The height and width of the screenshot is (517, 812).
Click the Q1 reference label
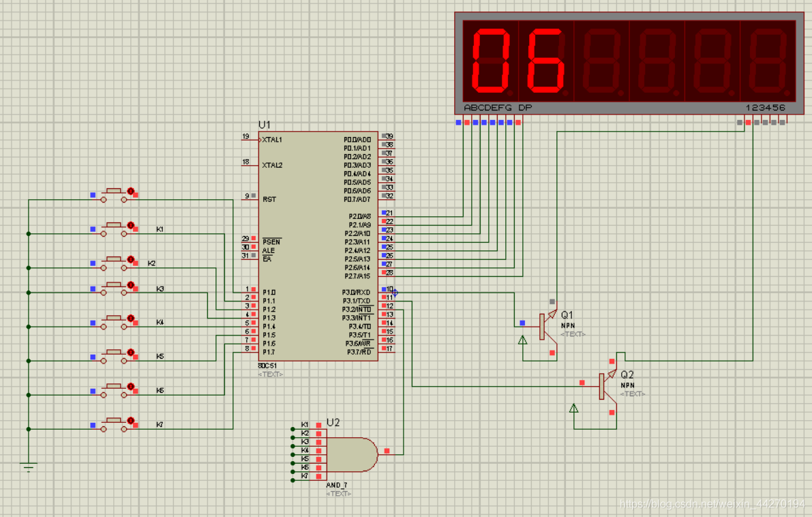tap(567, 315)
